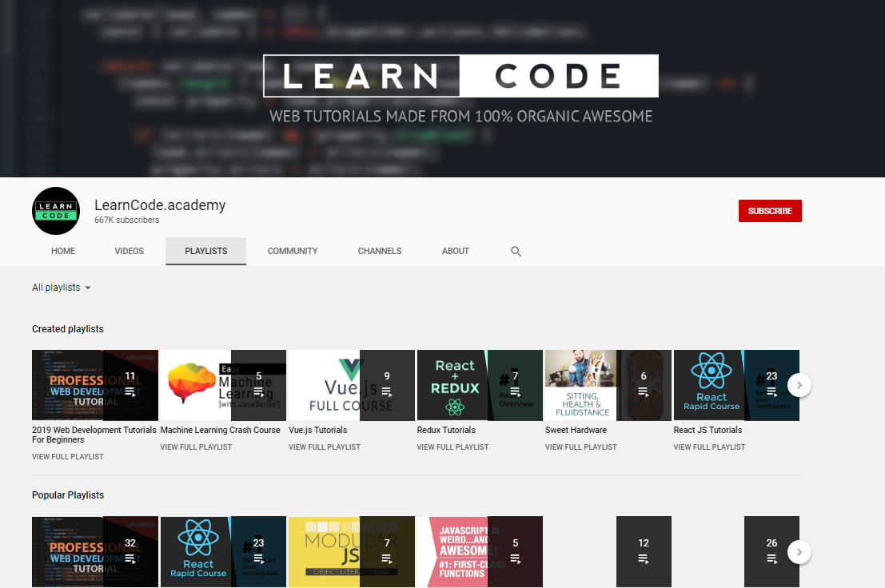Open the channel search magnifier icon

[x=516, y=252]
